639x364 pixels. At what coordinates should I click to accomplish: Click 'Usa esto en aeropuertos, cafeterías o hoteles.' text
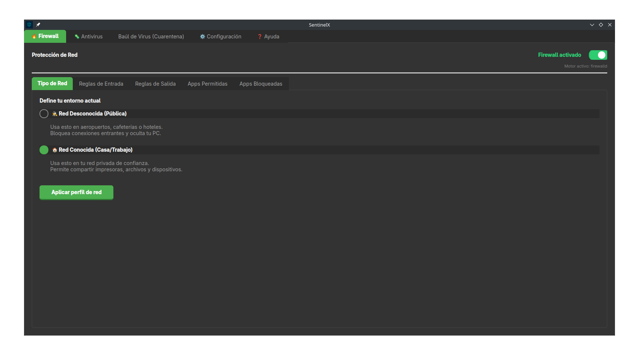[x=106, y=127]
